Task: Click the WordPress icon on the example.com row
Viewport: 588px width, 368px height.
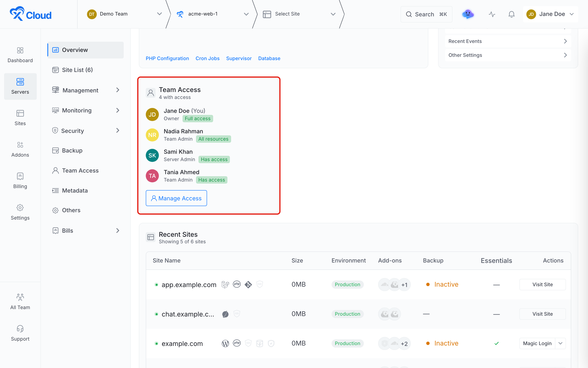Action: (x=225, y=343)
